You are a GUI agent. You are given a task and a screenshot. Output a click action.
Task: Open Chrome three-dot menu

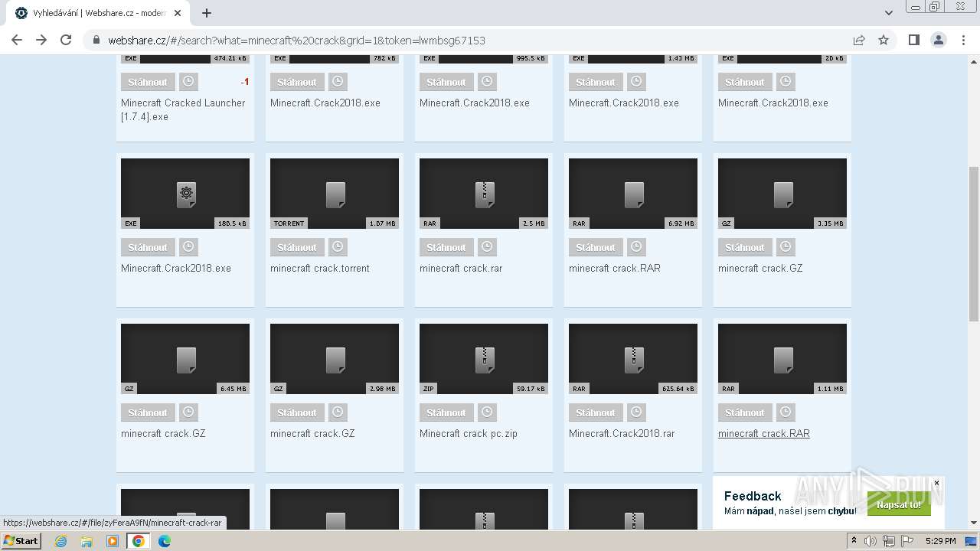[x=963, y=40]
